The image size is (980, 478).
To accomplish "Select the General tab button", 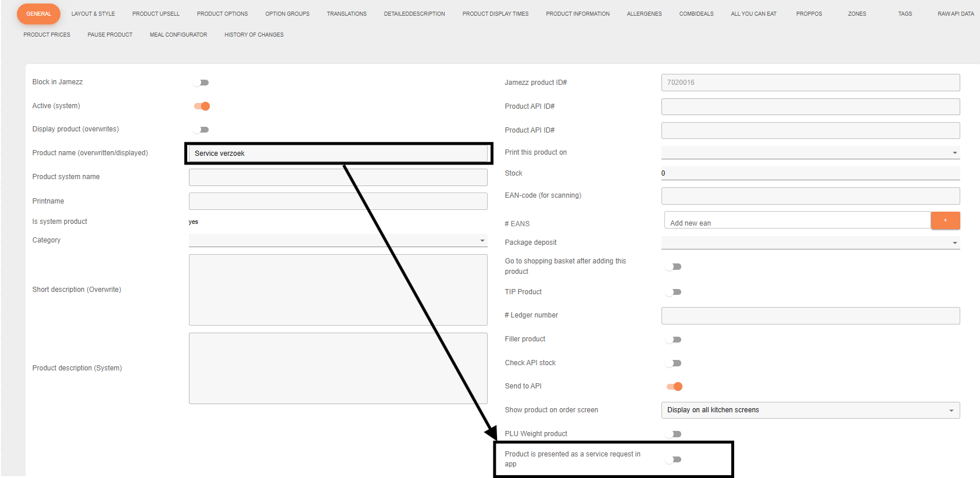I will pyautogui.click(x=38, y=14).
